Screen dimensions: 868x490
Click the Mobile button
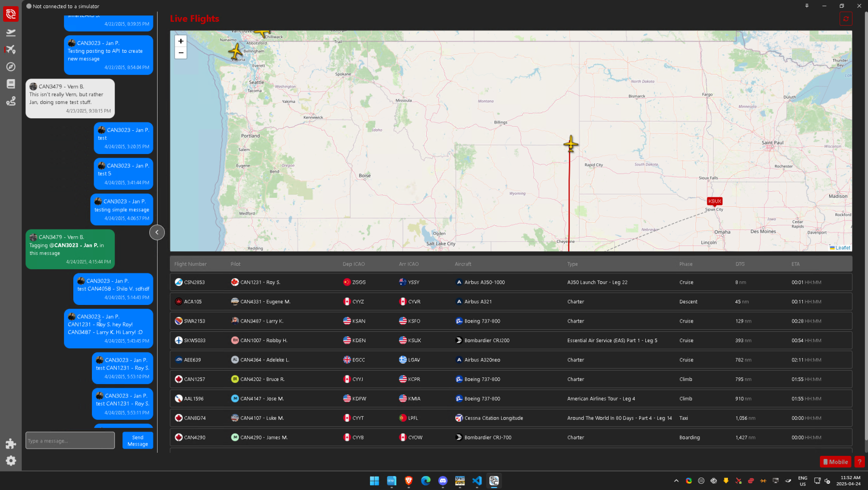(x=835, y=462)
